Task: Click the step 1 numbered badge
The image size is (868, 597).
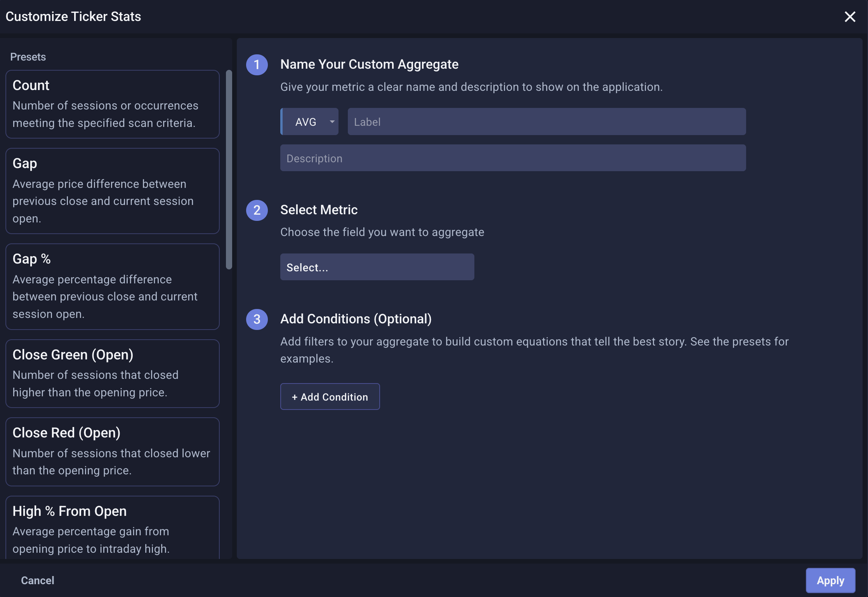Action: click(x=257, y=65)
